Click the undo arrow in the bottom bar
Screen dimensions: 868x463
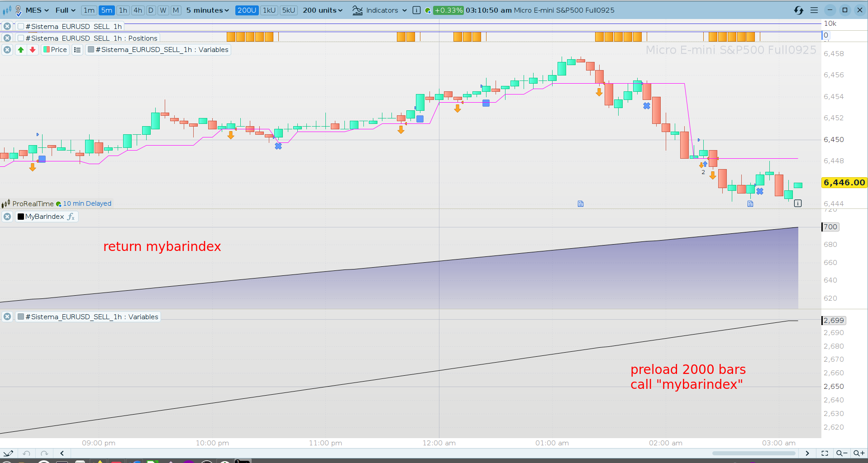coord(27,453)
